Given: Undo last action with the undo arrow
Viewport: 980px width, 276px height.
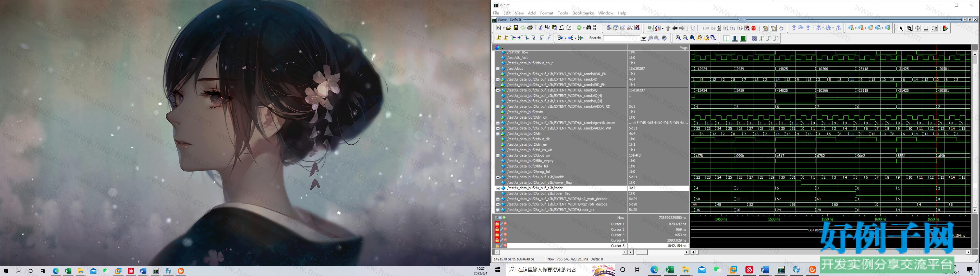Looking at the screenshot, I should point(562,28).
